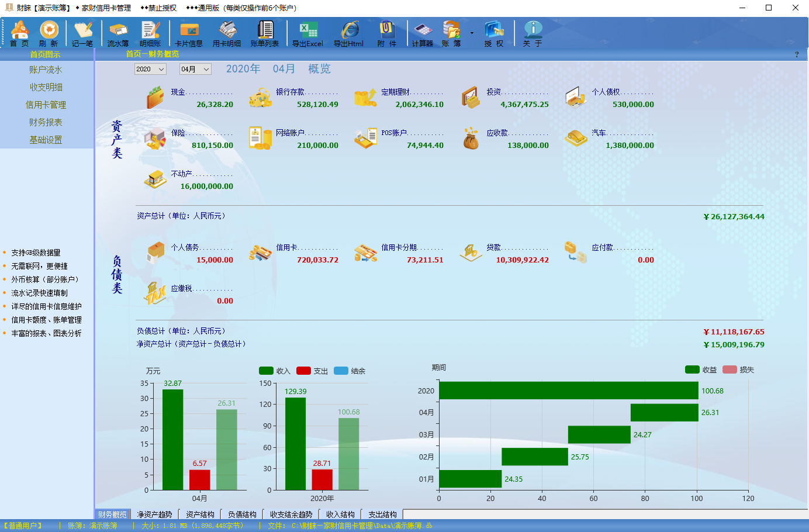Open the year 2020 dropdown
This screenshot has height=532, width=809.
(150, 69)
